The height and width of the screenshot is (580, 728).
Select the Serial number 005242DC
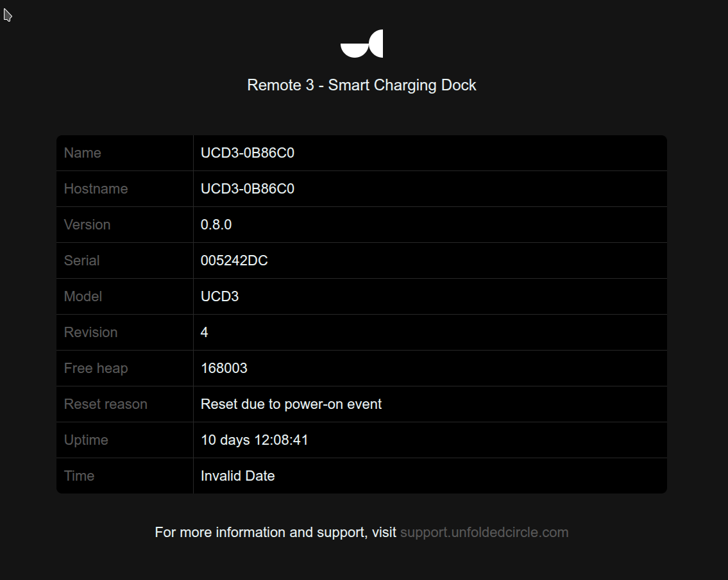[234, 261]
